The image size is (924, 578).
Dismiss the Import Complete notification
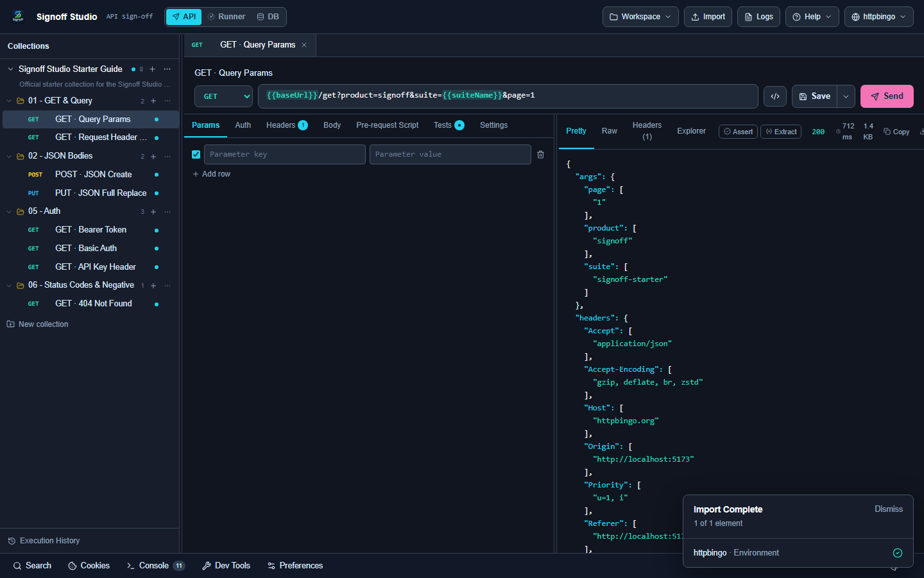pyautogui.click(x=889, y=509)
